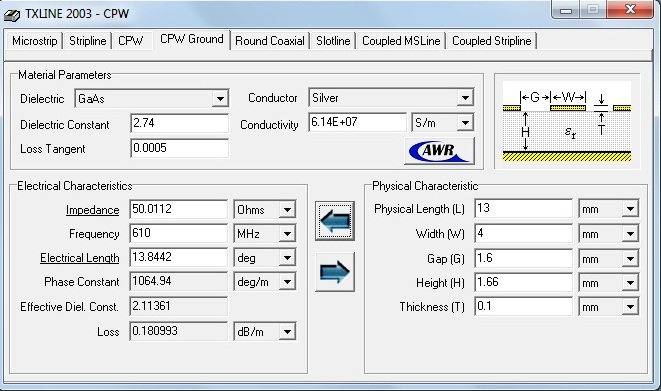This screenshot has width=661, height=391.
Task: Click the left arrow synthesize button
Action: 335,221
